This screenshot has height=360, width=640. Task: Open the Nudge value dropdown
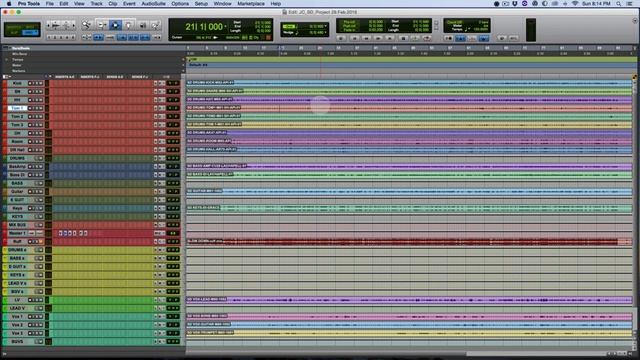[325, 32]
